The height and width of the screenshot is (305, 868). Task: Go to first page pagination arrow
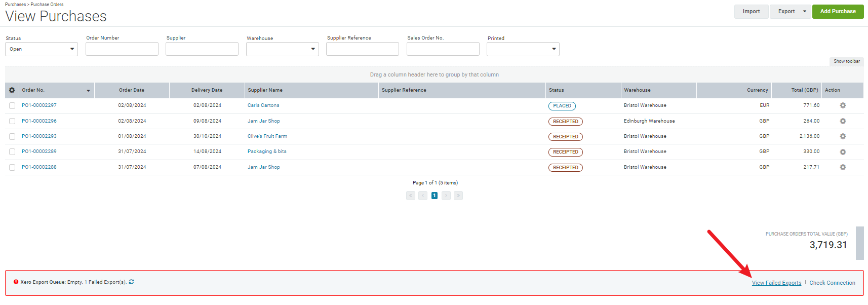click(x=411, y=196)
